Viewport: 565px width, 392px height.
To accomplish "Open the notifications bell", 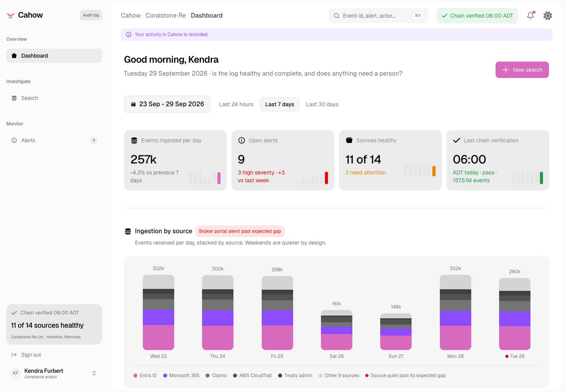I will pos(530,16).
